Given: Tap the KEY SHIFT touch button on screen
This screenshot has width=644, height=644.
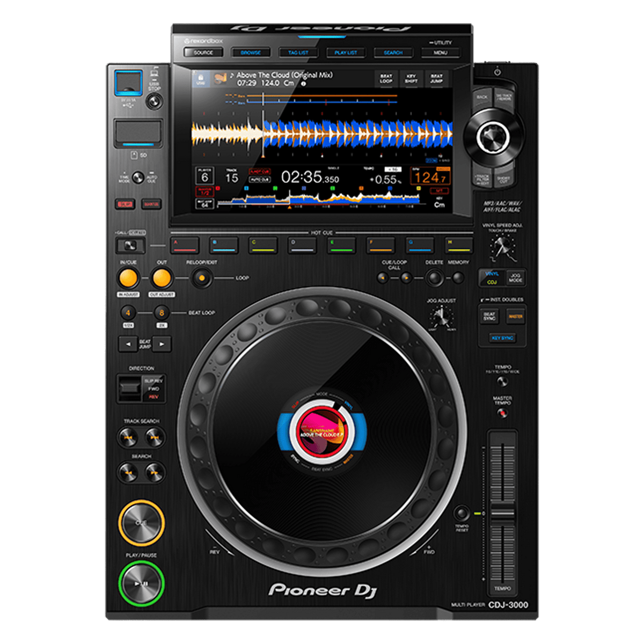Looking at the screenshot, I should (411, 78).
